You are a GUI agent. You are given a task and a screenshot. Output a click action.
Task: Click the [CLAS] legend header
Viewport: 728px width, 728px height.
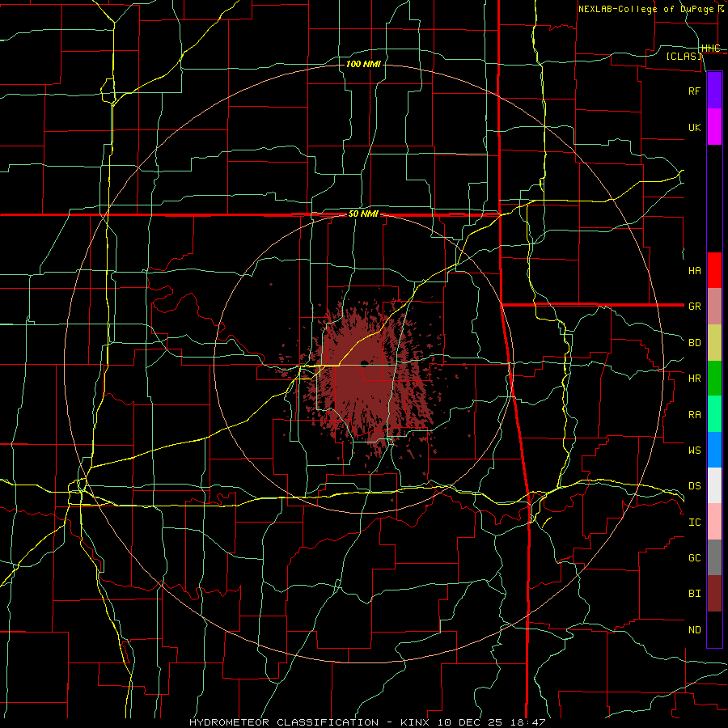click(x=684, y=57)
